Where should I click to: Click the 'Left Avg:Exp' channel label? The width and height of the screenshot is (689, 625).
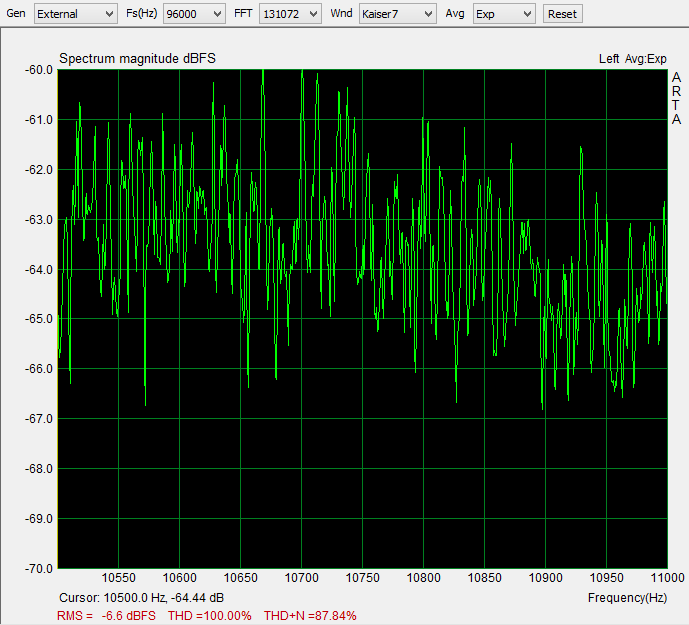[632, 59]
